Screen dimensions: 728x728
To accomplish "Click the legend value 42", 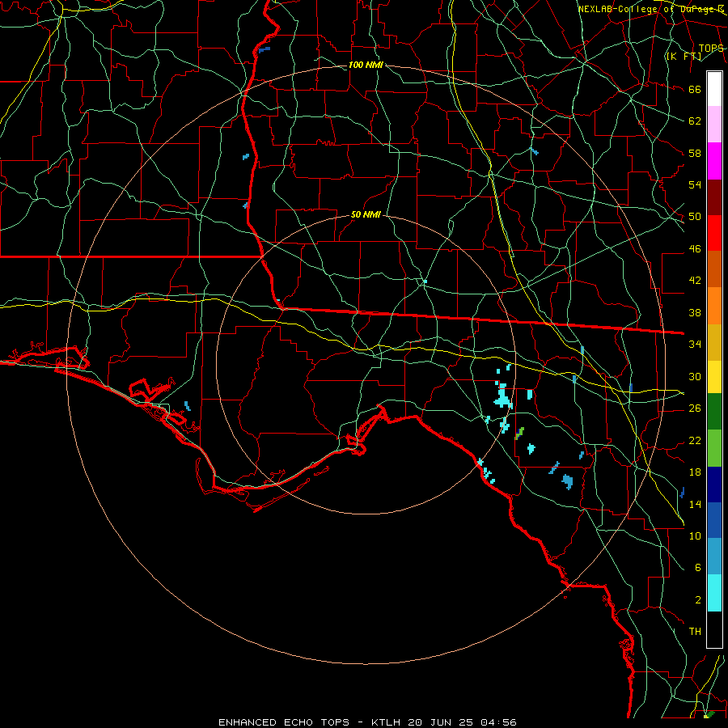I will click(695, 281).
